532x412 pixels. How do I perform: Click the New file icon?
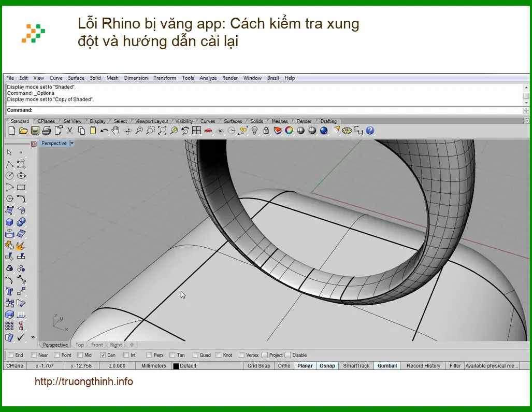coord(12,131)
